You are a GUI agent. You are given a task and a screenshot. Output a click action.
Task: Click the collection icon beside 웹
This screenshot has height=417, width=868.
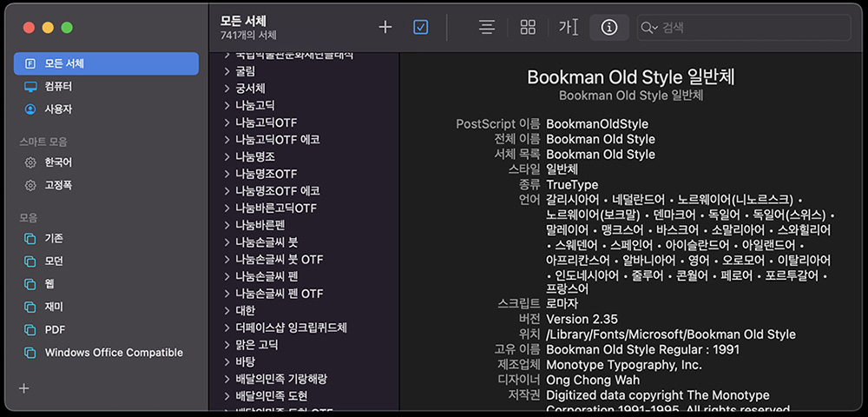[x=30, y=284]
